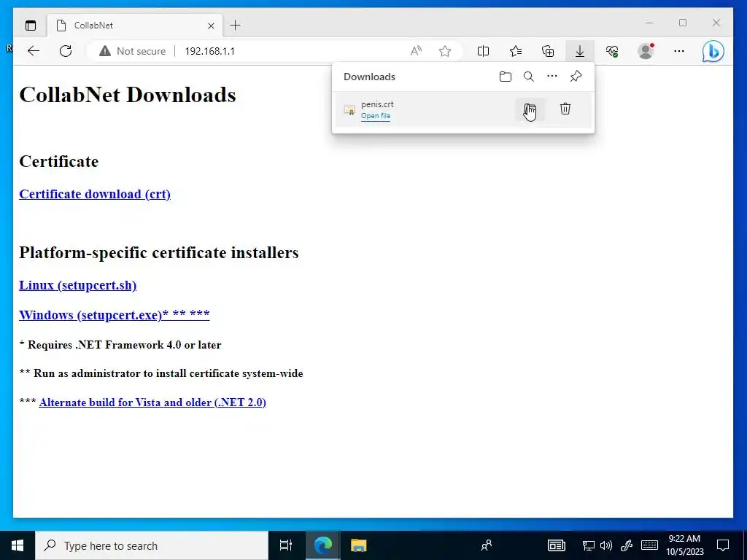Open news and interests taskbar icon

(x=556, y=545)
